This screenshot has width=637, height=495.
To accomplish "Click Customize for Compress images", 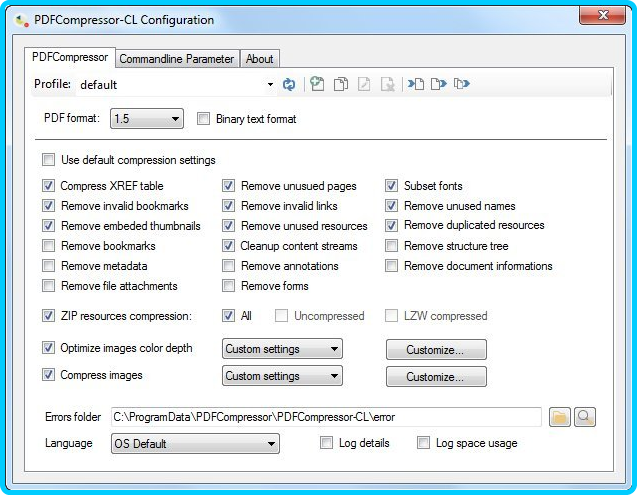I will click(x=436, y=377).
